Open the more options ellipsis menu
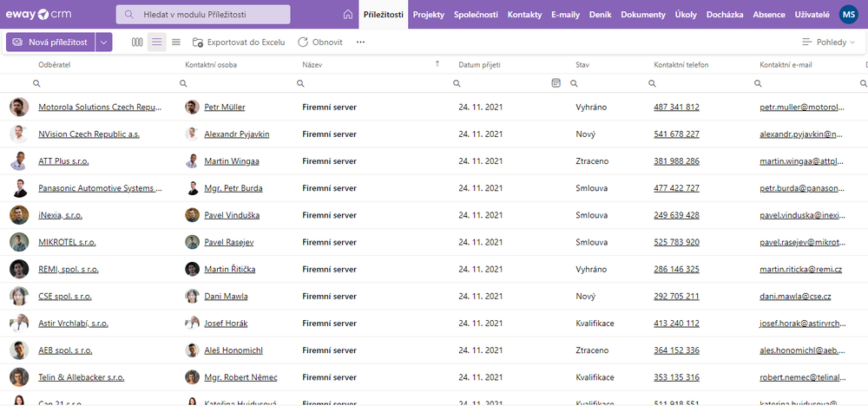 coord(360,42)
